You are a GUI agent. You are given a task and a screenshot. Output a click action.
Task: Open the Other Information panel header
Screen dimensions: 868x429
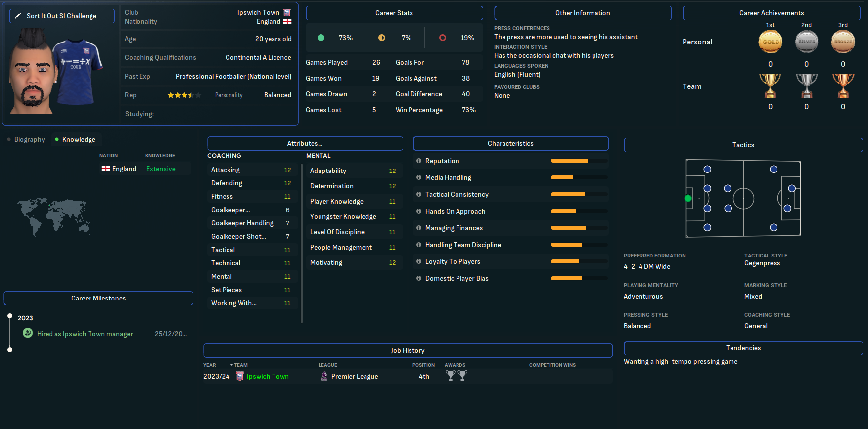[x=583, y=13]
